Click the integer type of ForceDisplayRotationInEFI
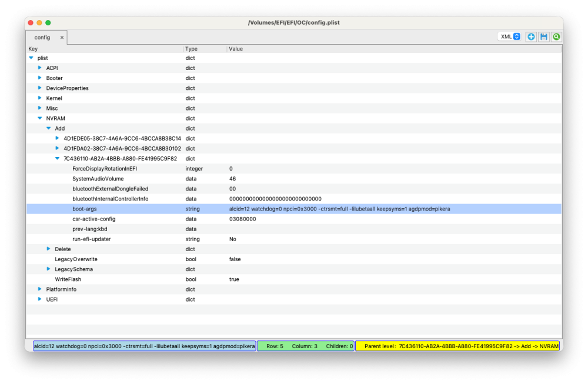Screen dimensions: 588x384 [194, 169]
